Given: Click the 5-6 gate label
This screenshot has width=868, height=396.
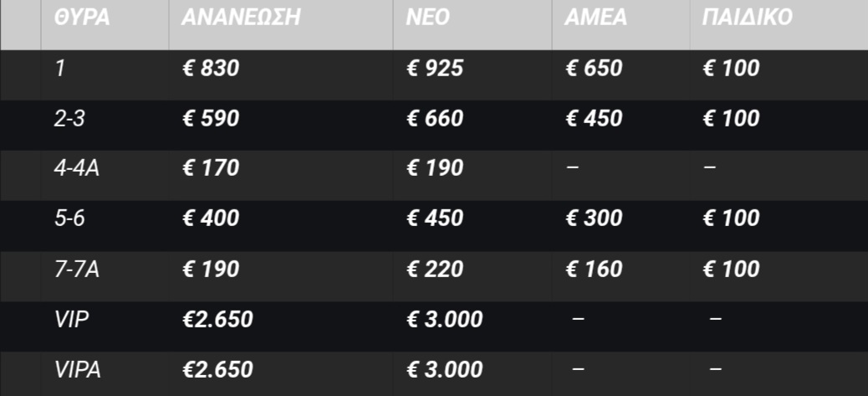Looking at the screenshot, I should 69,219.
